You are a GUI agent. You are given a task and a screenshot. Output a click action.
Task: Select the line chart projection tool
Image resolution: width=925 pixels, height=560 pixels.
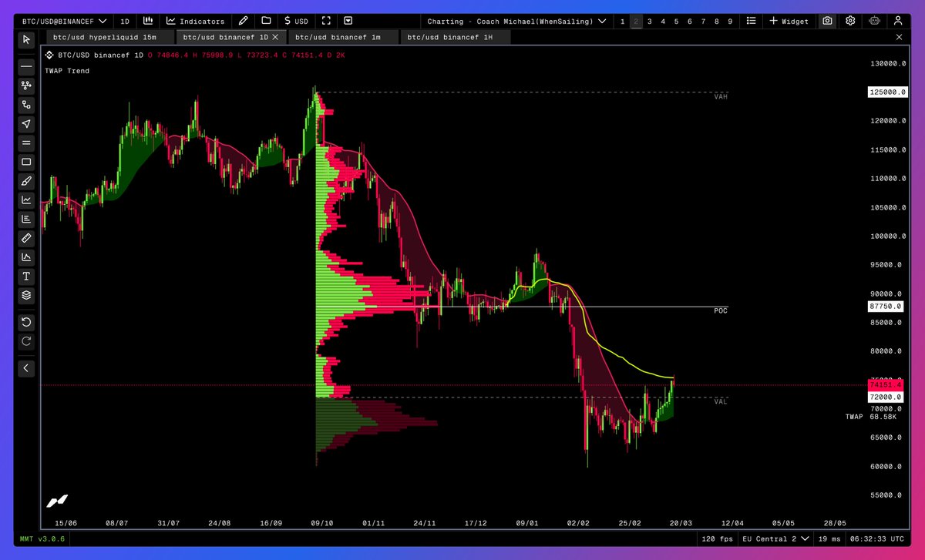[x=26, y=200]
